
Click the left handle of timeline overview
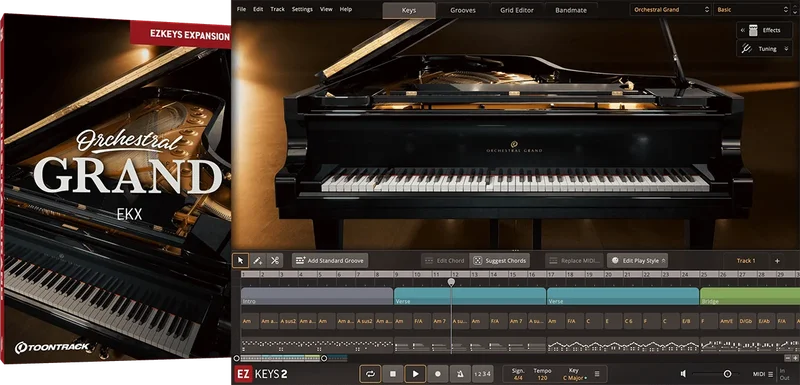point(236,358)
